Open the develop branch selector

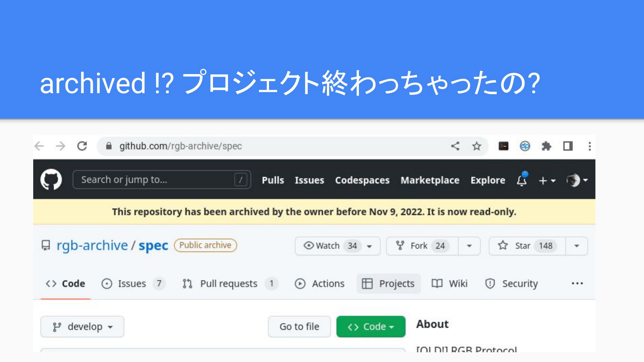point(82,326)
